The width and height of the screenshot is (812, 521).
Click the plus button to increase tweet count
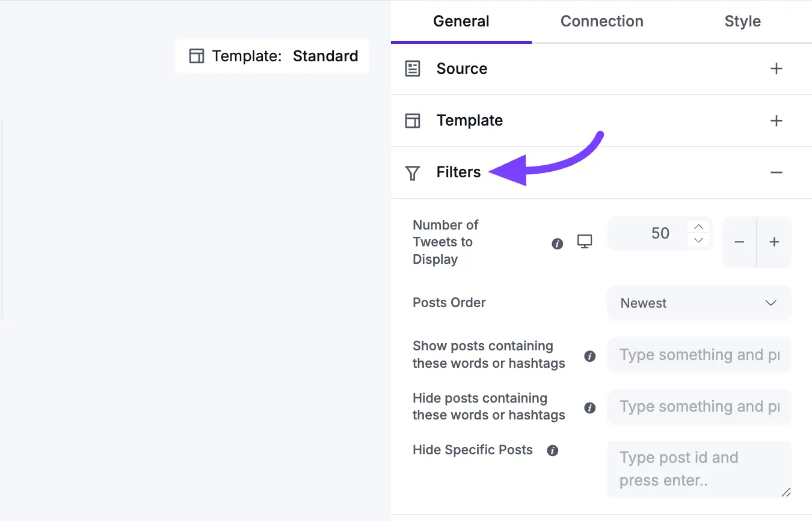click(774, 242)
